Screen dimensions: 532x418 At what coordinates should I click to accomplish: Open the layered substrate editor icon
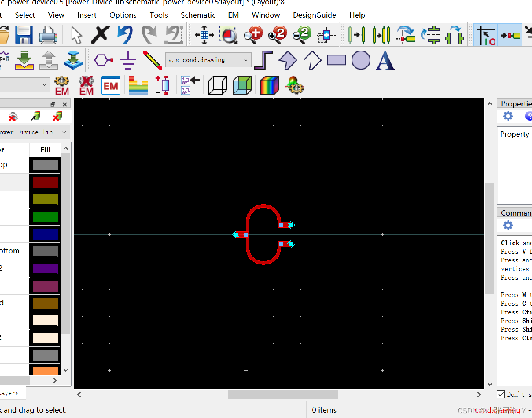[x=138, y=86]
